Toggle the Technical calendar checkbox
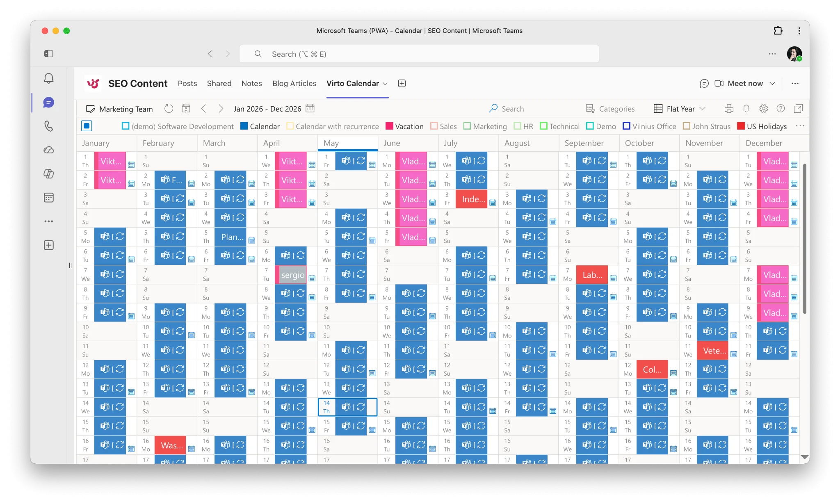This screenshot has width=840, height=504. pos(543,126)
